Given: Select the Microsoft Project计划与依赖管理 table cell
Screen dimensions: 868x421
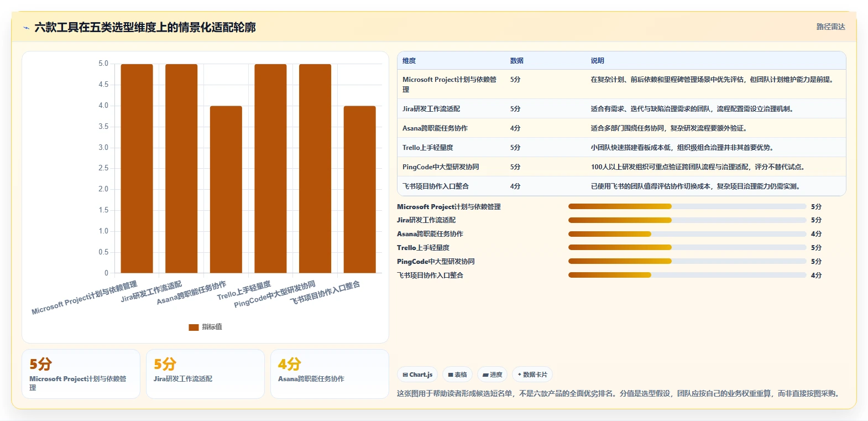Looking at the screenshot, I should pos(449,84).
